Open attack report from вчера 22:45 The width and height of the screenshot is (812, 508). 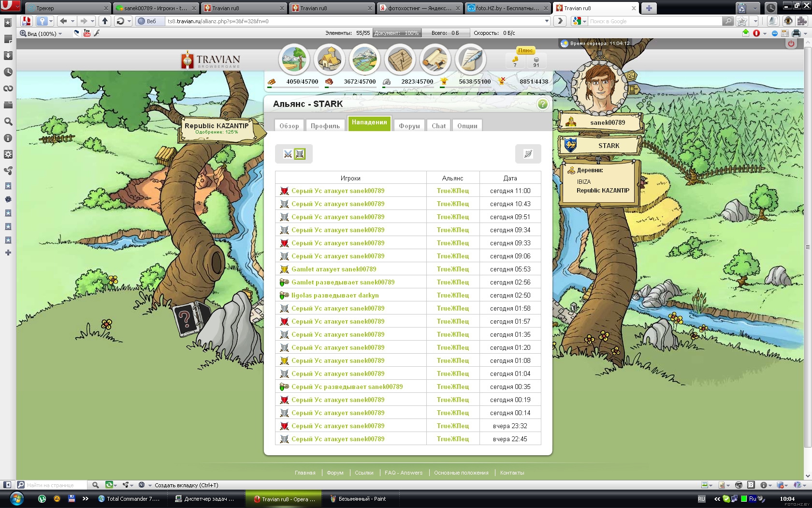tap(338, 439)
